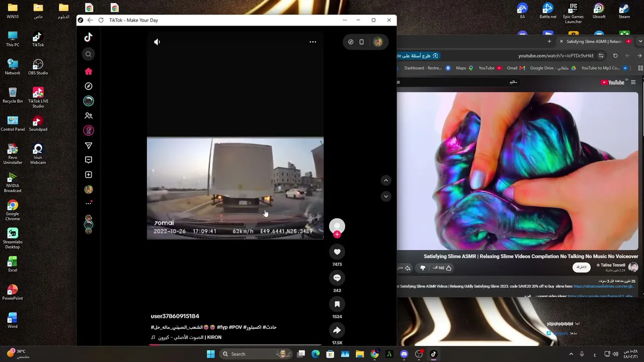Open File Explorer from the taskbar
The height and width of the screenshot is (362, 644).
[360, 354]
